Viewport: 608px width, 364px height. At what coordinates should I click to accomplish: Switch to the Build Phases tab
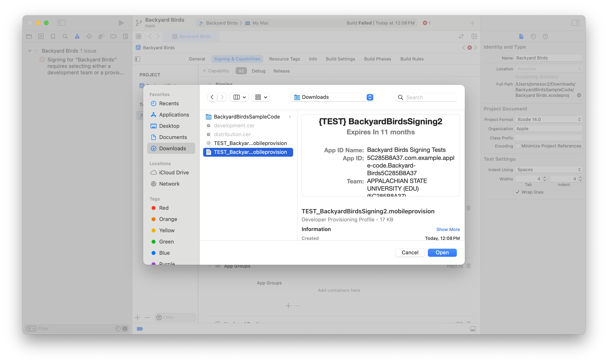point(378,59)
